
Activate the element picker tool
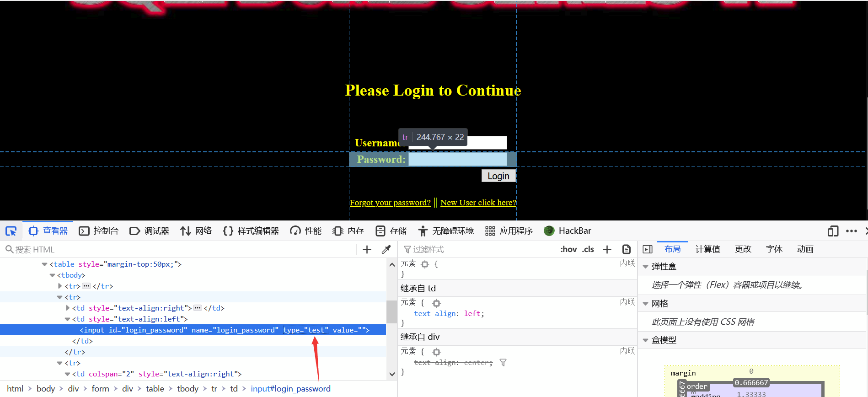(11, 231)
